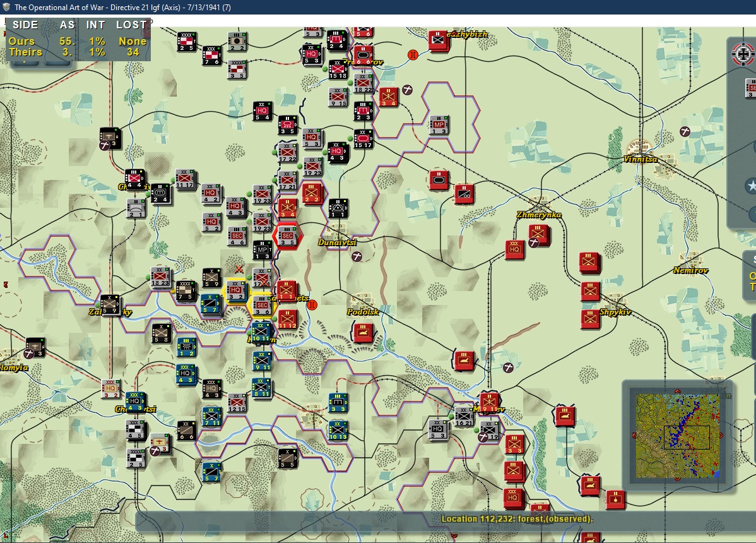
Task: Select the gray 16-21 division counter
Action: pos(463,417)
